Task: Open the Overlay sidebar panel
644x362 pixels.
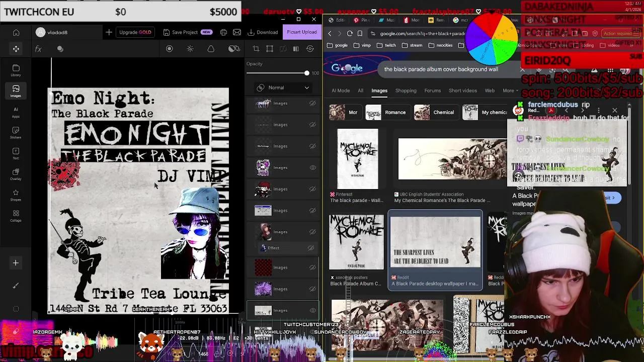Action: click(x=16, y=174)
